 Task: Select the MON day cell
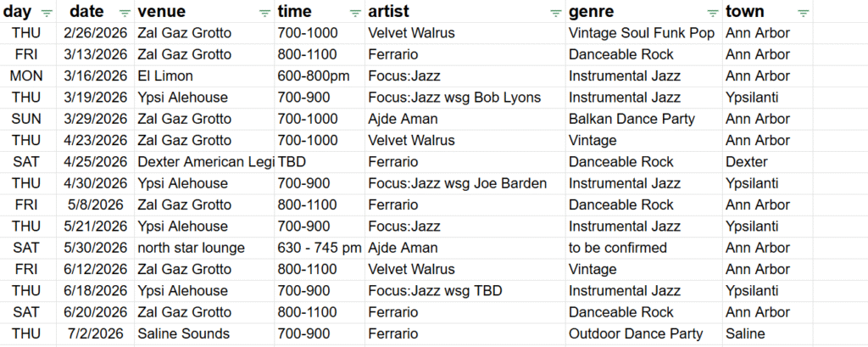[28, 76]
